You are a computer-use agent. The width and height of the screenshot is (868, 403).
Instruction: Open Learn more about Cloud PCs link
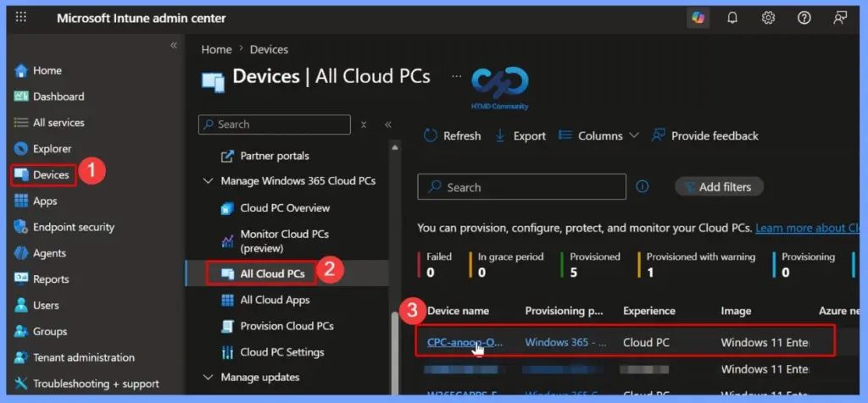pos(807,228)
